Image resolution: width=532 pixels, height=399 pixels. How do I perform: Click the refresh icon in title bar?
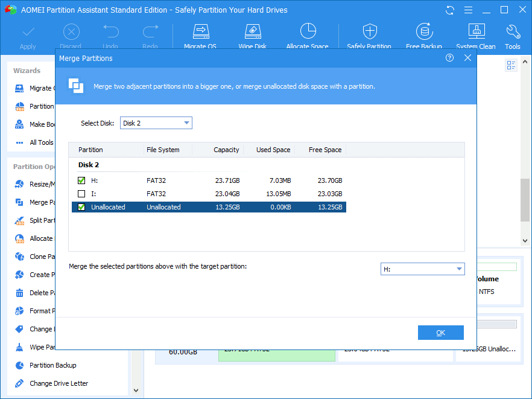(x=450, y=10)
